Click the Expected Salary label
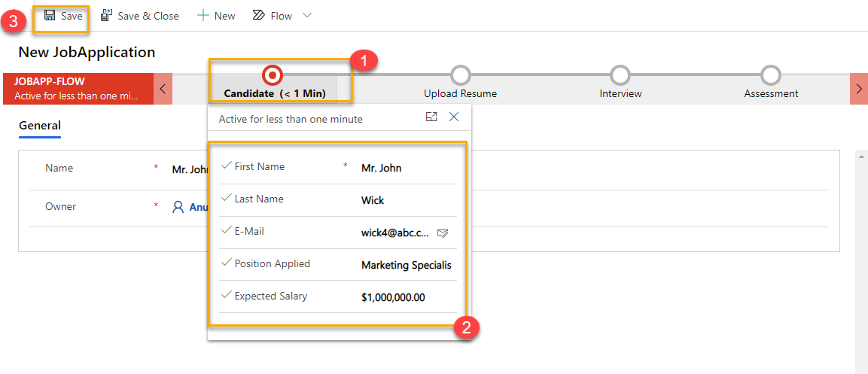868x374 pixels. 271,296
